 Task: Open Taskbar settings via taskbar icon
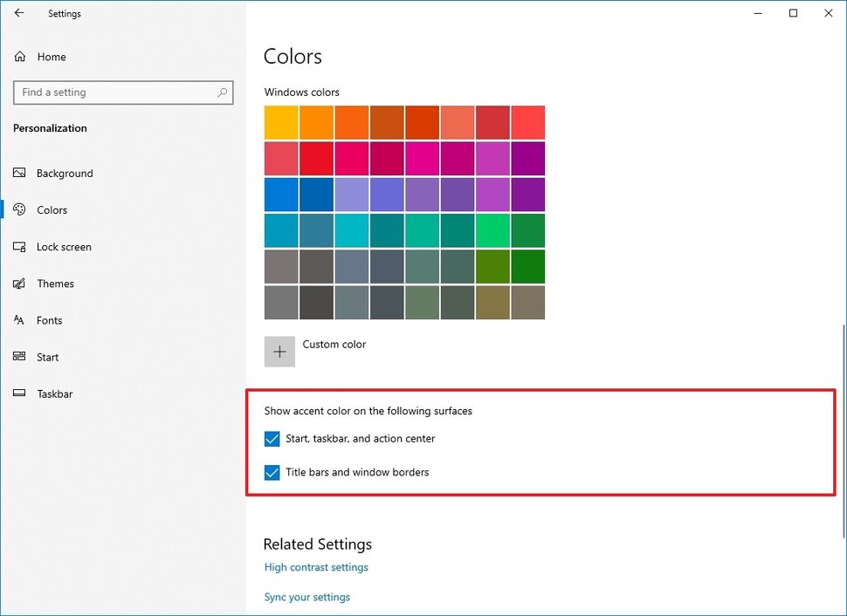(x=19, y=394)
